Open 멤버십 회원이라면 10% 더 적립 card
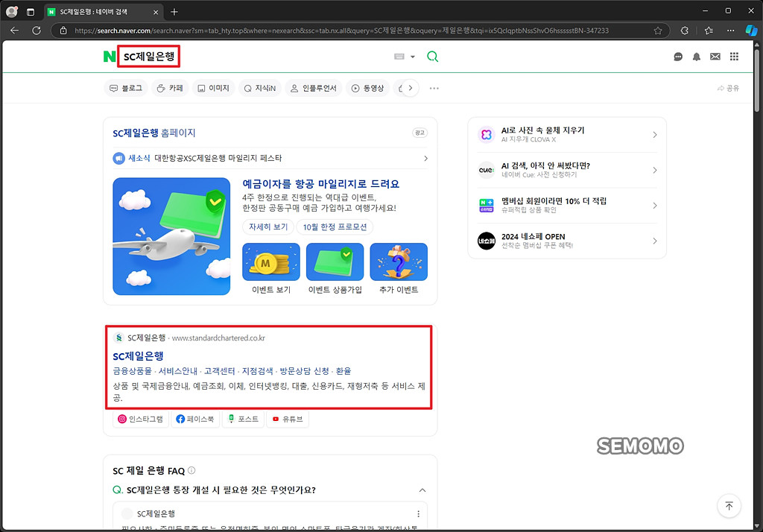The image size is (763, 532). tap(567, 206)
